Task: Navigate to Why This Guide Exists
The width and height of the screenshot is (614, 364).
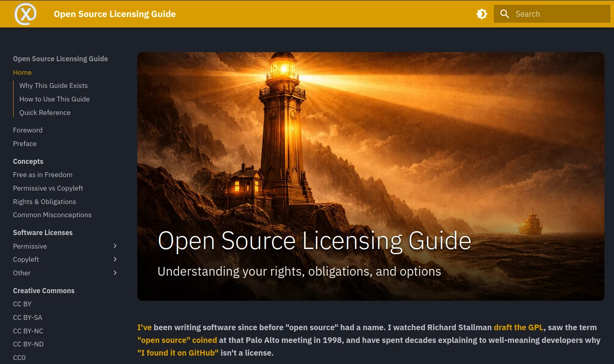Action: [x=53, y=85]
